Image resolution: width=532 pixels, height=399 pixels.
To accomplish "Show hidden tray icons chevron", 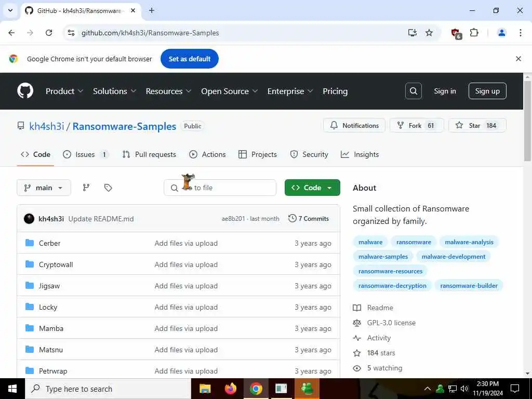I will pos(428,389).
